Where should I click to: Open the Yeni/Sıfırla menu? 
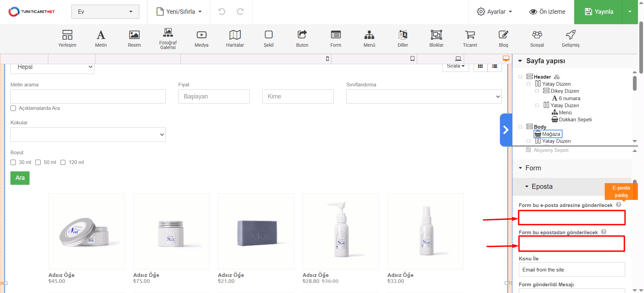179,12
